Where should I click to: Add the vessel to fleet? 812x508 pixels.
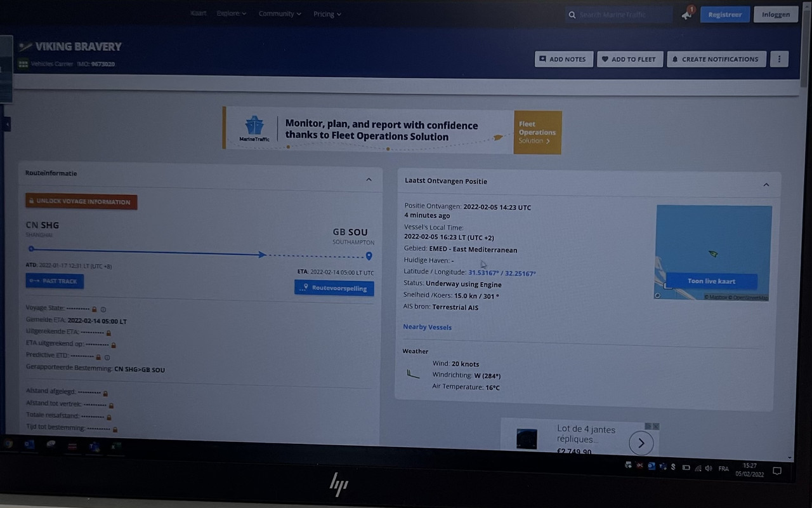click(x=630, y=59)
